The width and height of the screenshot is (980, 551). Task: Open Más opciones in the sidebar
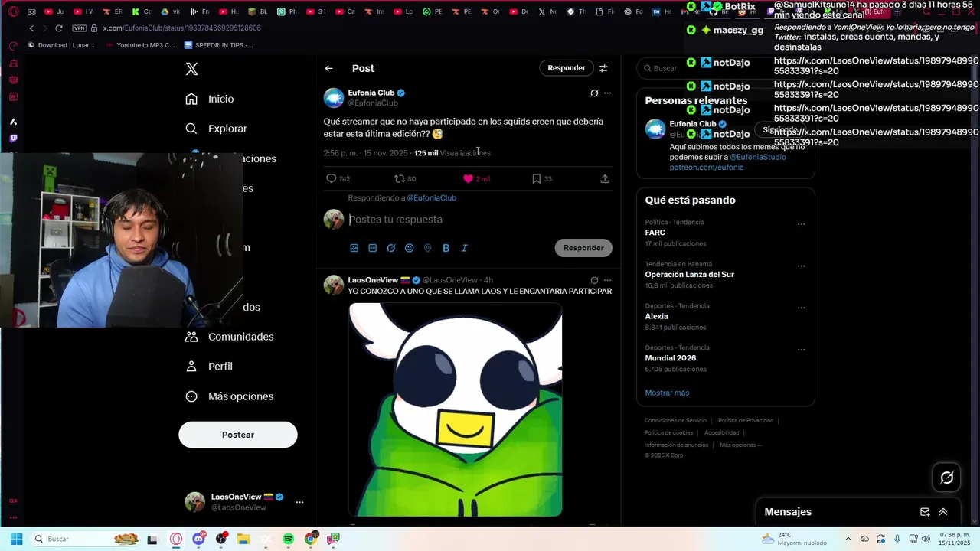coord(230,396)
